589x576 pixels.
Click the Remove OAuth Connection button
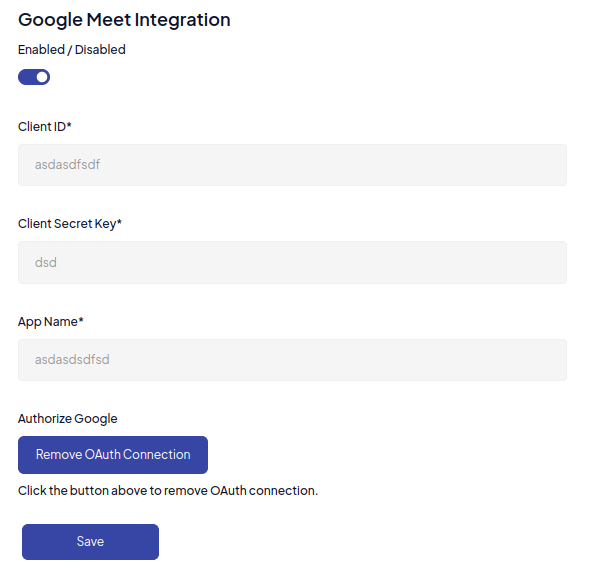coord(113,455)
